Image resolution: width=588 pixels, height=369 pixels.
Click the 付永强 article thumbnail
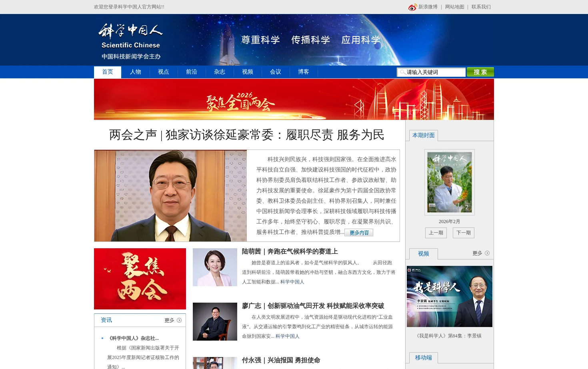point(215,363)
